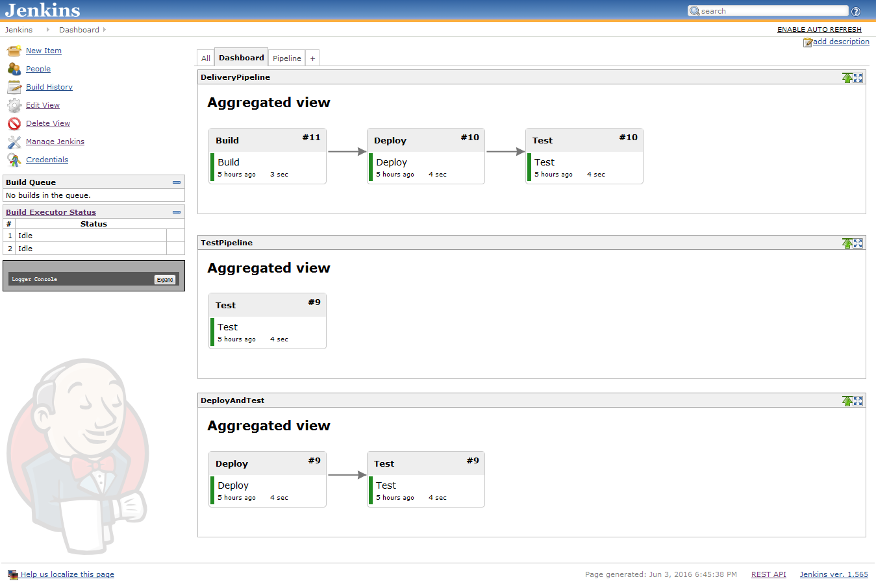876x588 pixels.
Task: Click the Manage Jenkins tools icon
Action: pyautogui.click(x=14, y=141)
